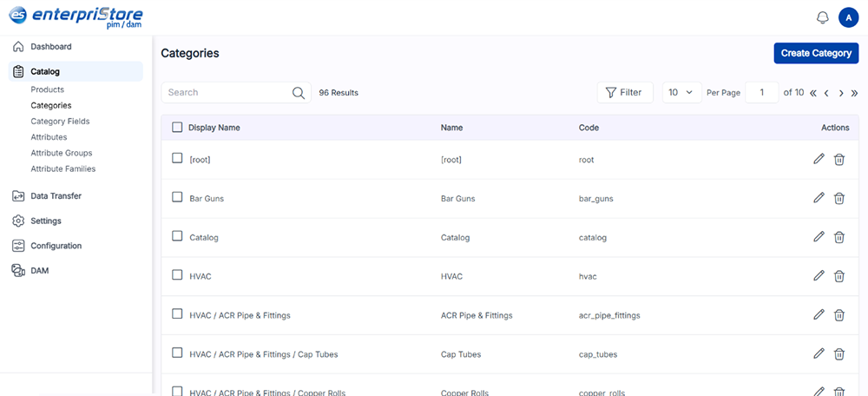Screen dimensions: 868x396
Task: Open Attribute Families in sidebar
Action: (x=63, y=169)
